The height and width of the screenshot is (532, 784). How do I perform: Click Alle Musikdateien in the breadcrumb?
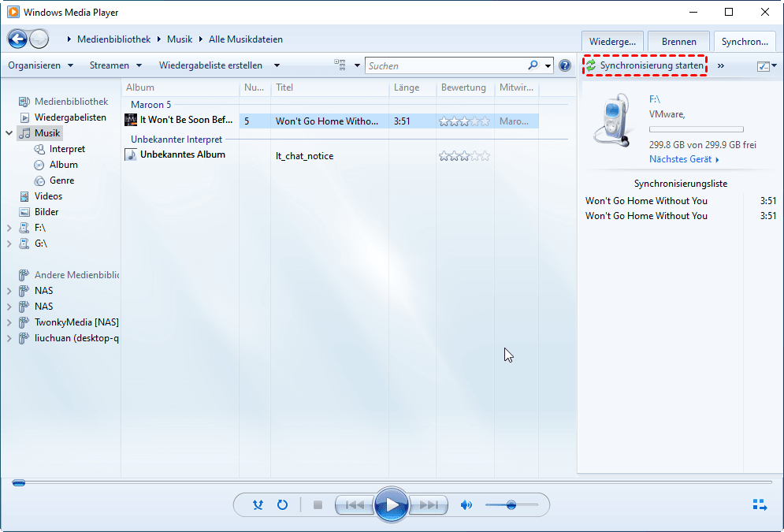point(246,39)
